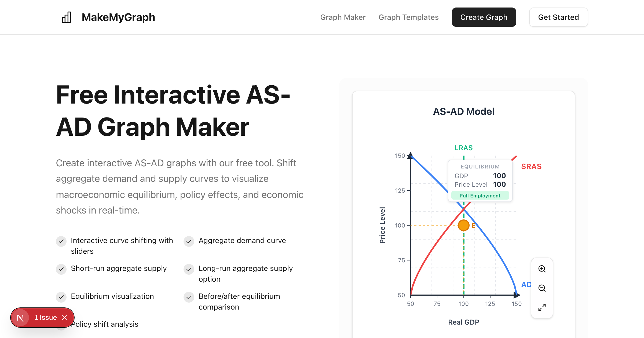644x338 pixels.
Task: Close the 1 Issue notification badge
Action: tap(64, 318)
